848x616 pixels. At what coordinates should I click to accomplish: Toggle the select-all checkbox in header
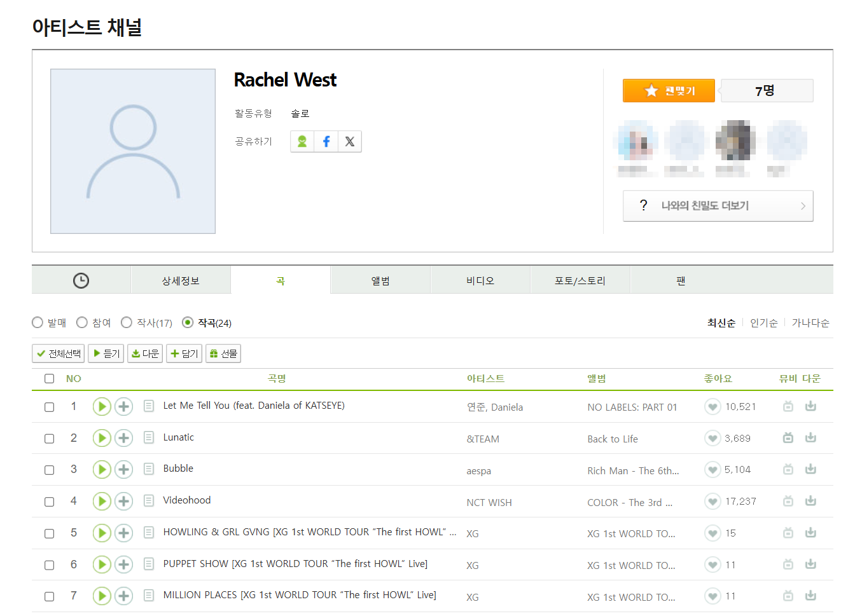click(x=49, y=379)
